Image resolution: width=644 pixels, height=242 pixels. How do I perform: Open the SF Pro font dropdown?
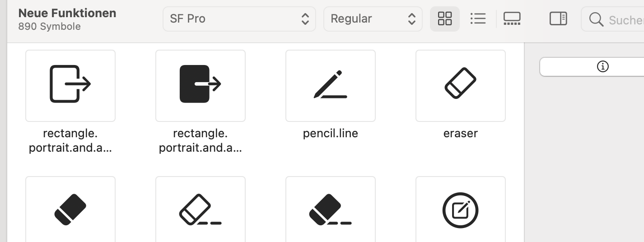tap(239, 19)
